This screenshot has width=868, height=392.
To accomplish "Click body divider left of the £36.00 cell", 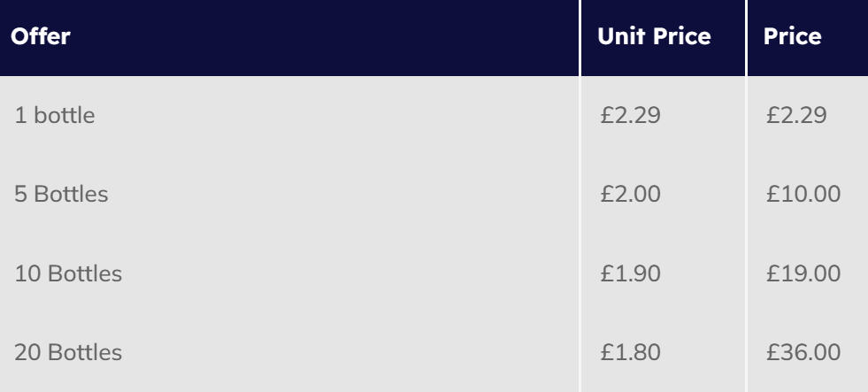I will click(x=747, y=354).
